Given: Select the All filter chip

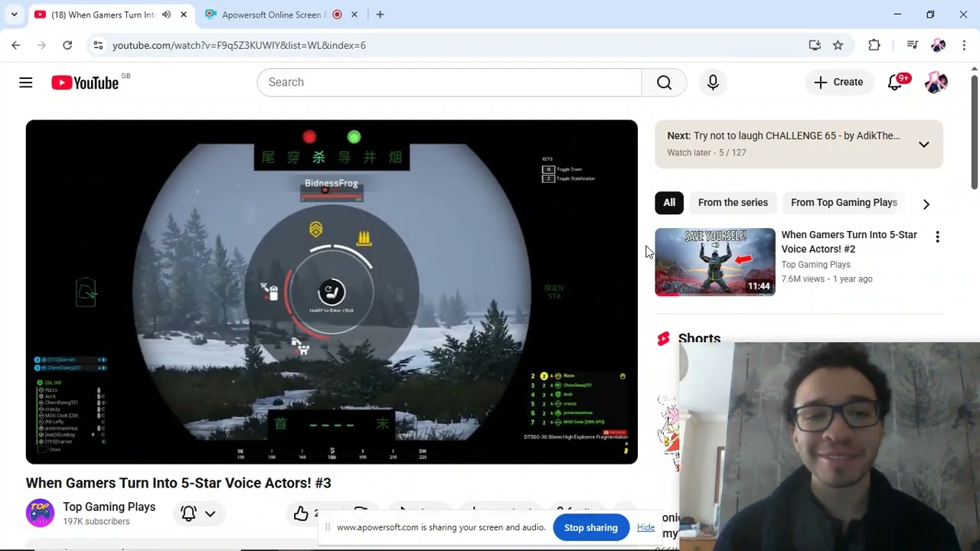Looking at the screenshot, I should pyautogui.click(x=669, y=203).
